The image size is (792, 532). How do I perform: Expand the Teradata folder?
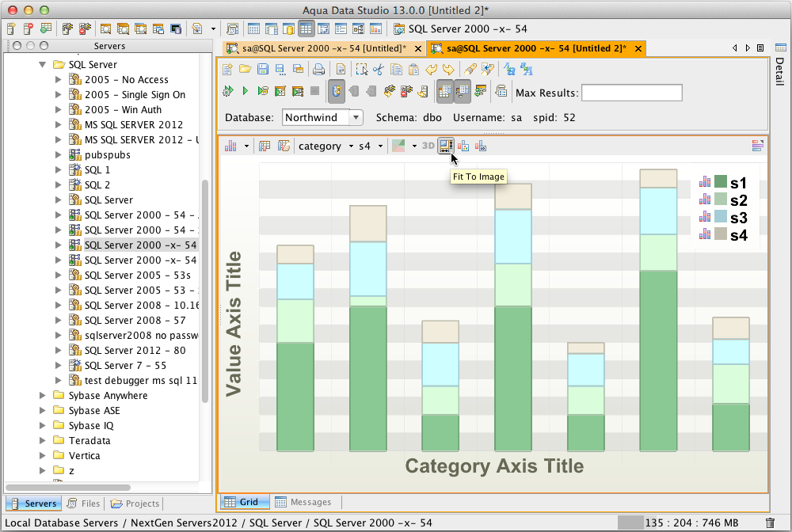point(43,440)
